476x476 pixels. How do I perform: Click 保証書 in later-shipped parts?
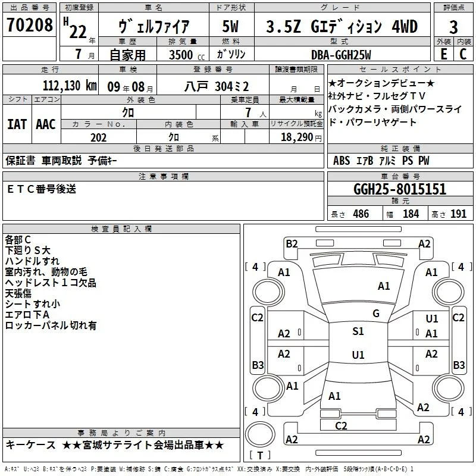pyautogui.click(x=20, y=160)
